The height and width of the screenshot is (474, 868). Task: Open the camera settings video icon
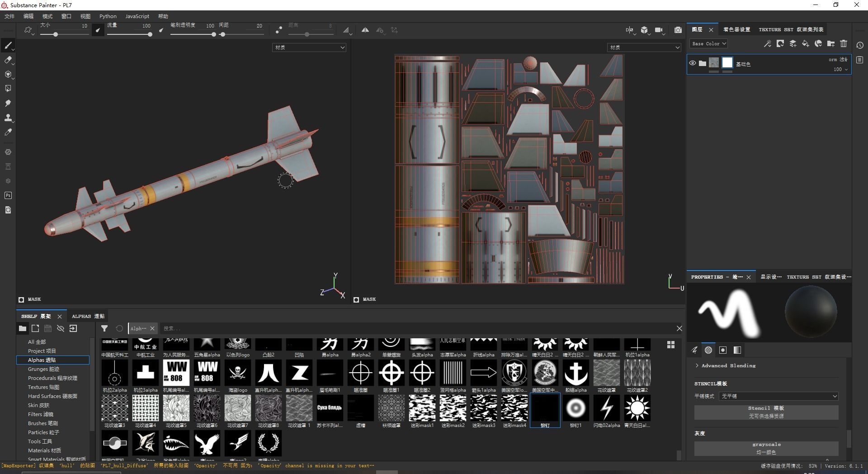point(659,30)
